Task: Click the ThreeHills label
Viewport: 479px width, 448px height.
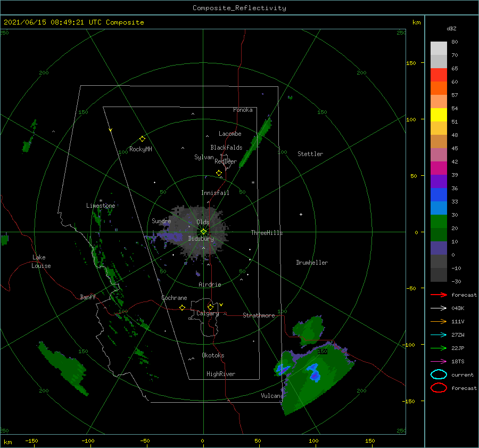Action: (x=267, y=233)
